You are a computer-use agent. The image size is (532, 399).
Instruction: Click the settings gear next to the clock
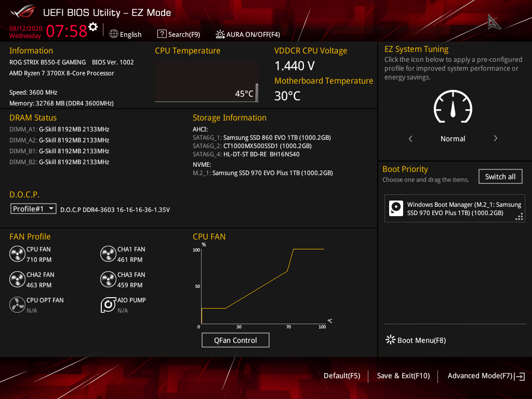pos(93,27)
